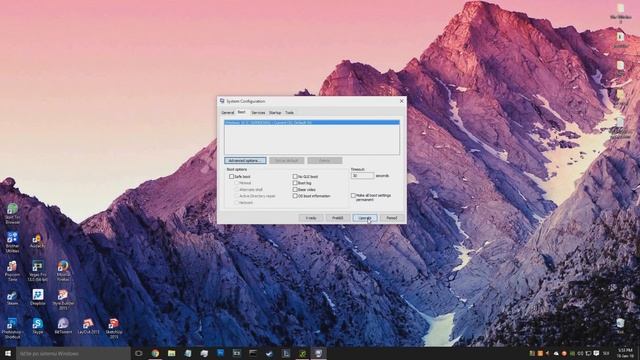Click OK in System Configuration
640x360 pixels.
click(311, 218)
